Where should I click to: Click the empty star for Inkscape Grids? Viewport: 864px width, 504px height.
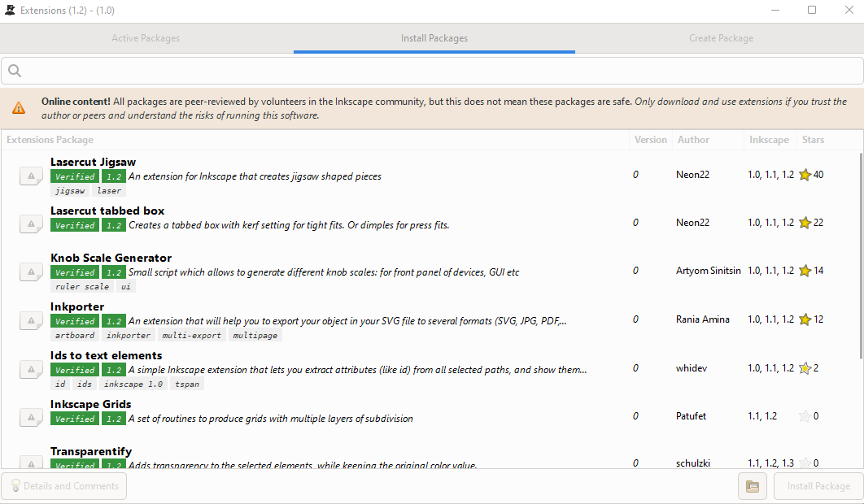(x=805, y=416)
